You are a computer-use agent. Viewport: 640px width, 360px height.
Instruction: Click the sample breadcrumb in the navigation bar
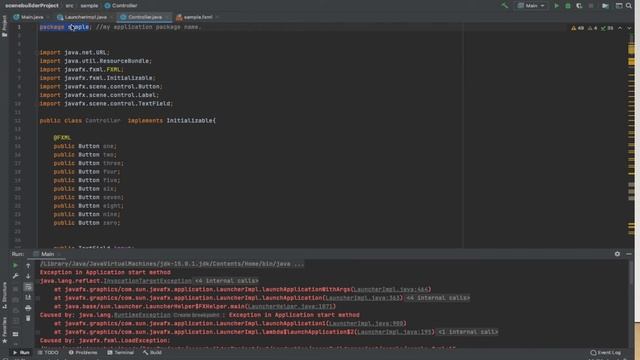click(89, 6)
